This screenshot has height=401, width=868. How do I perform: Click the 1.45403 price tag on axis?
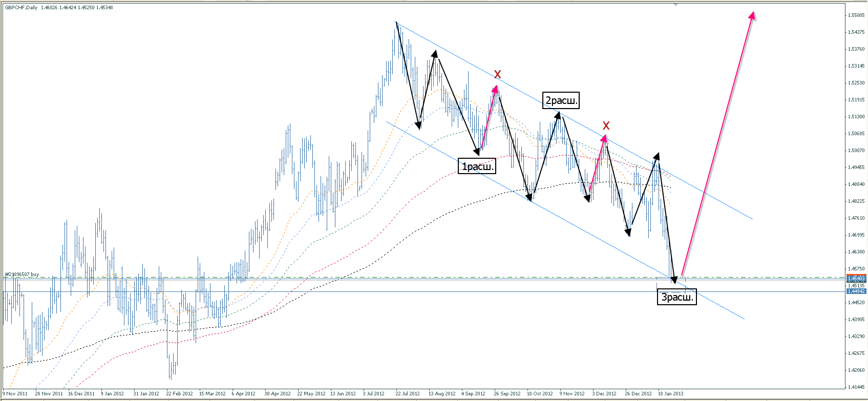pyautogui.click(x=856, y=279)
